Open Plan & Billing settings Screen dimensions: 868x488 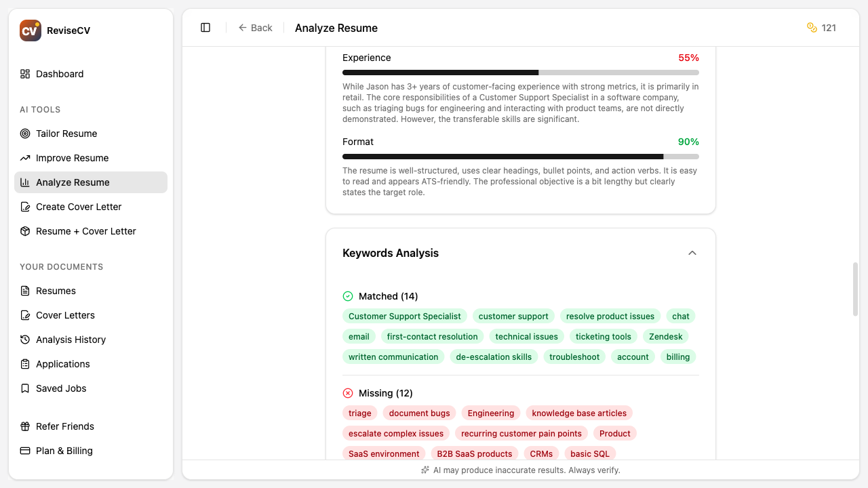(63, 451)
